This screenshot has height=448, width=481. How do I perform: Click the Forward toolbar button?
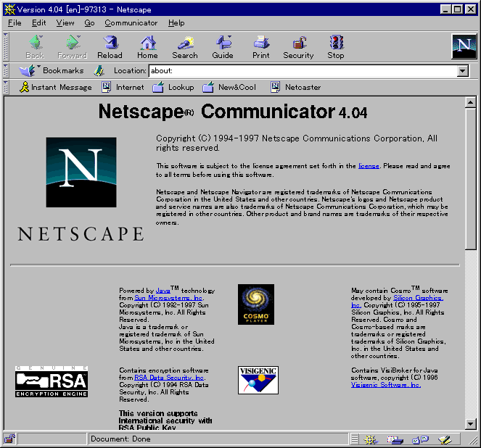[x=73, y=47]
